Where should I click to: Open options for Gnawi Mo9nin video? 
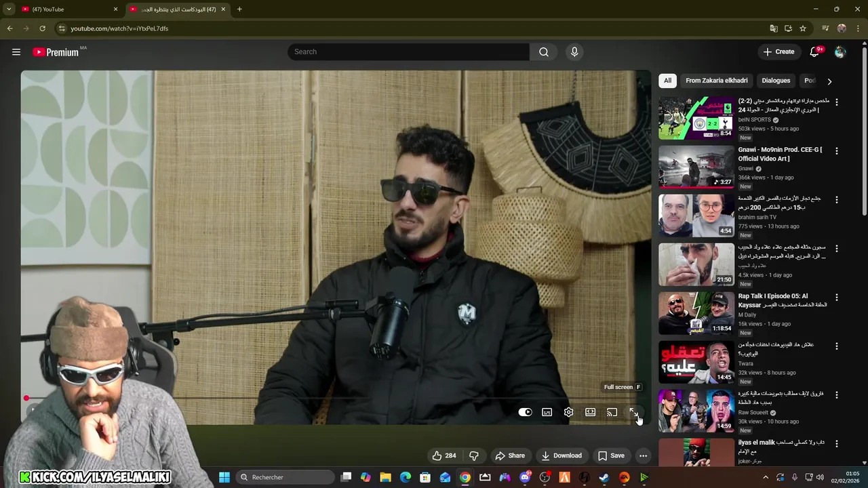coord(836,151)
